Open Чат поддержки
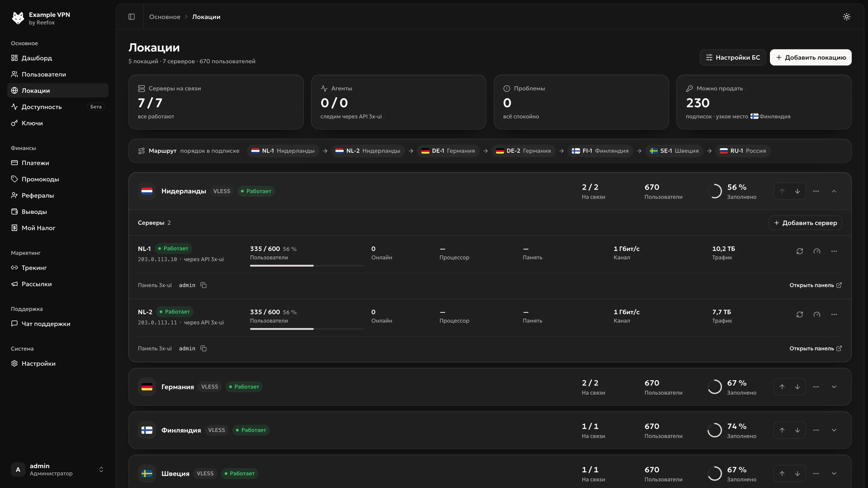 click(x=58, y=324)
